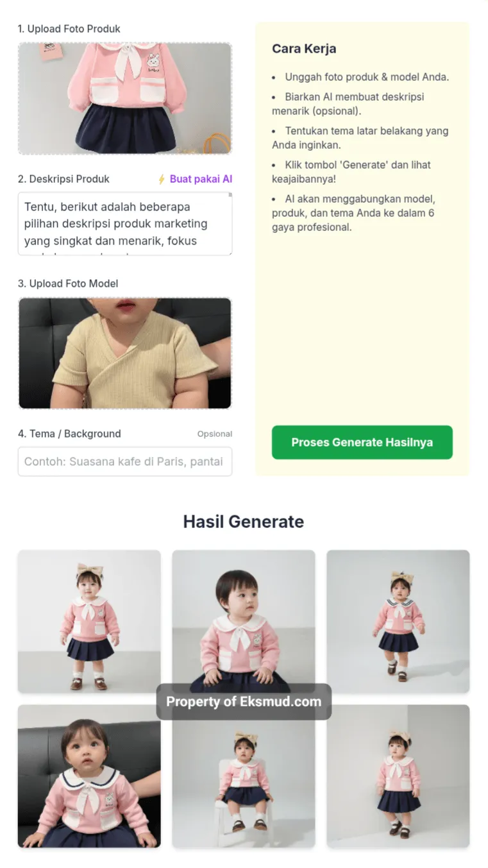Screen dimensions: 488x868
Task: Click the 'Opsional' label beside Tema
Action: (x=215, y=434)
